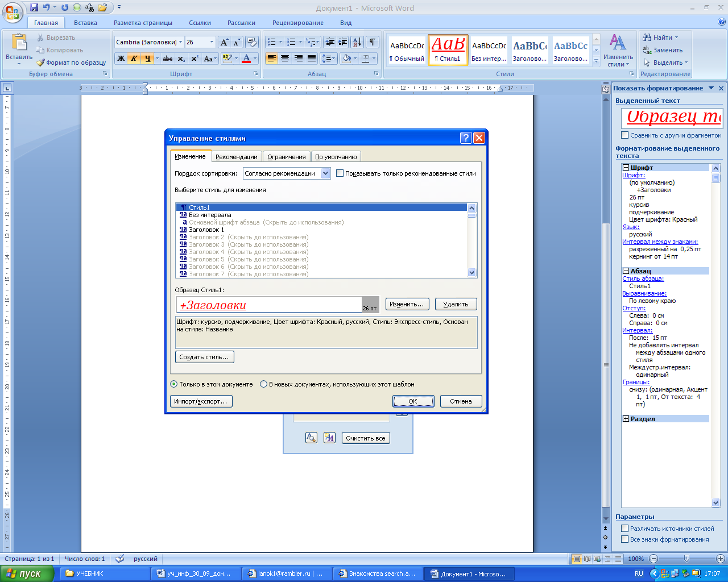Click пуск Start button on taskbar
The width and height of the screenshot is (728, 582).
(27, 573)
